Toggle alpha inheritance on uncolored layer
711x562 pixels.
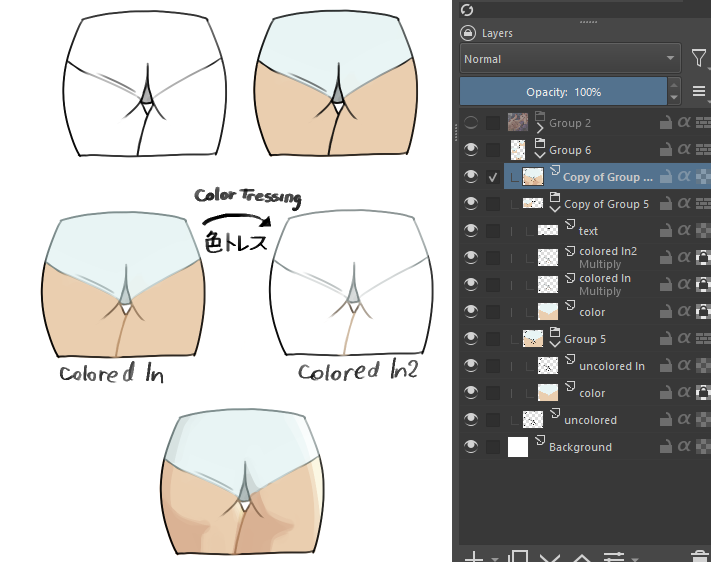pyautogui.click(x=684, y=419)
